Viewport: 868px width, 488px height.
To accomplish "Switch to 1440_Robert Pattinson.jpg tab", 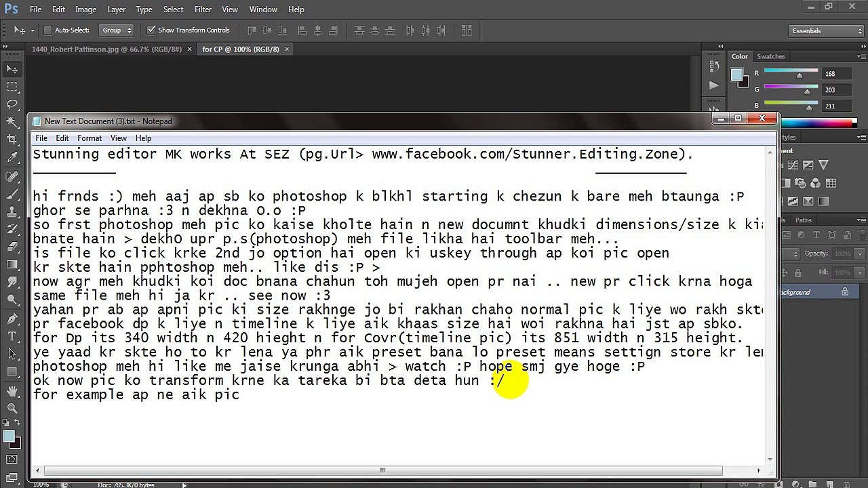I will point(106,49).
